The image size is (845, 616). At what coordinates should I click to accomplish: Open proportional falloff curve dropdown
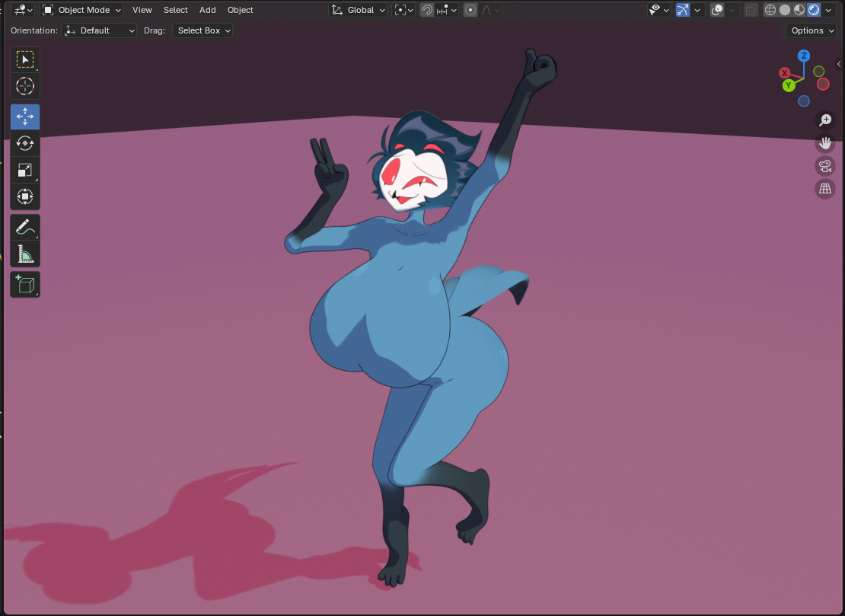coord(489,10)
